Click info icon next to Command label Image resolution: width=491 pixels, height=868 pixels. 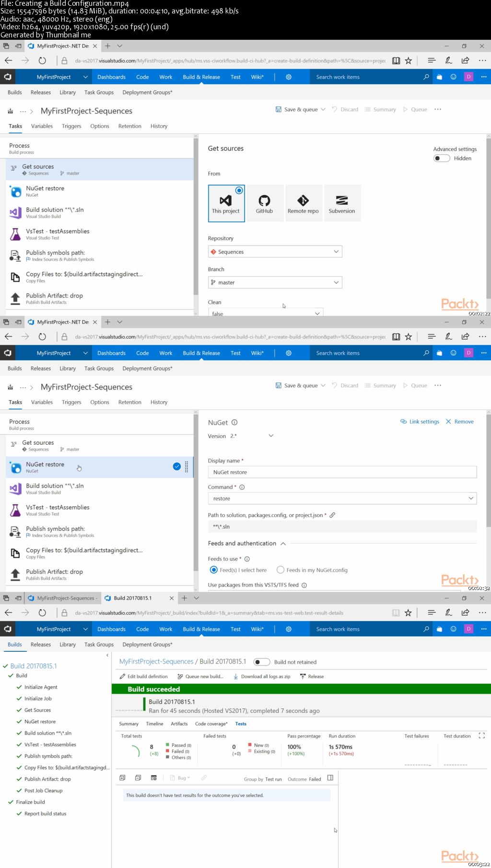tap(242, 487)
